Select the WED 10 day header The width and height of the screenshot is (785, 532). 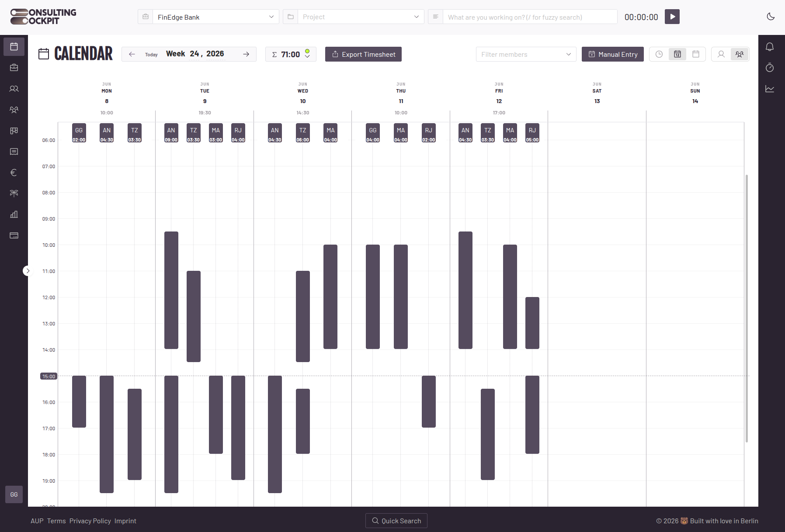tap(302, 93)
